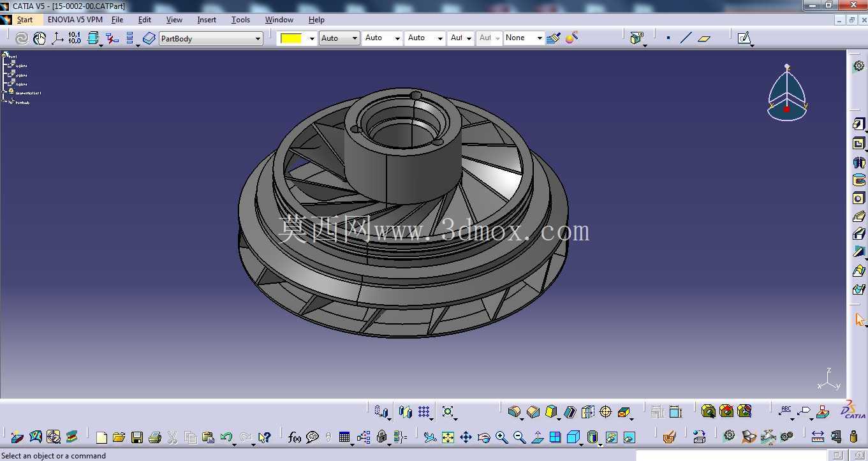Click the Design Table icon

tap(344, 437)
